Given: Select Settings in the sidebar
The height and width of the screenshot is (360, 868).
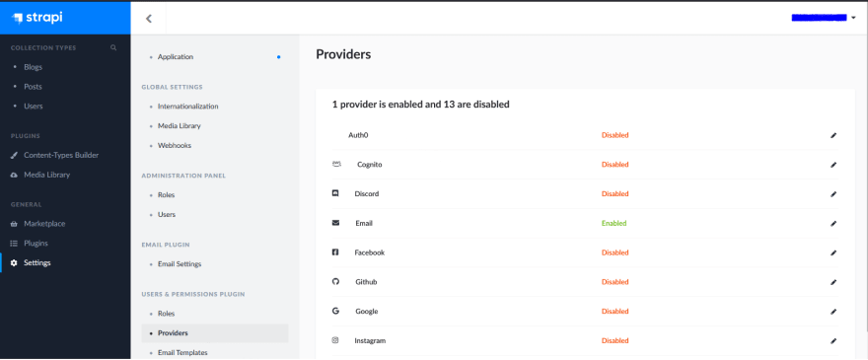Looking at the screenshot, I should pyautogui.click(x=37, y=262).
